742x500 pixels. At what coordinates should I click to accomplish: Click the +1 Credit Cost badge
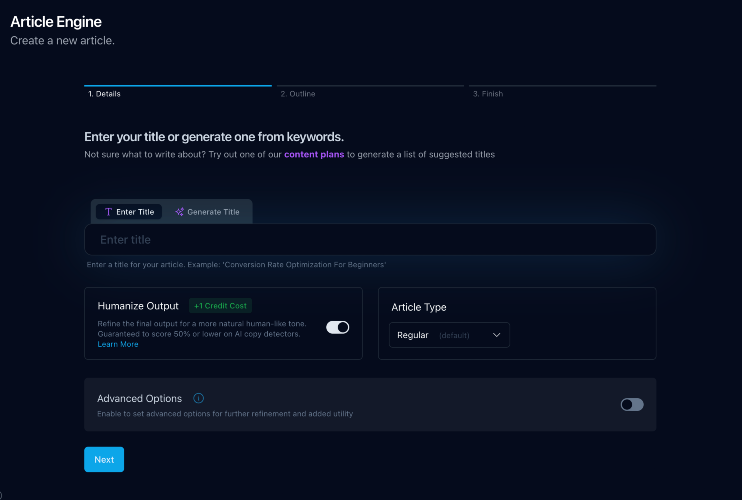point(221,306)
